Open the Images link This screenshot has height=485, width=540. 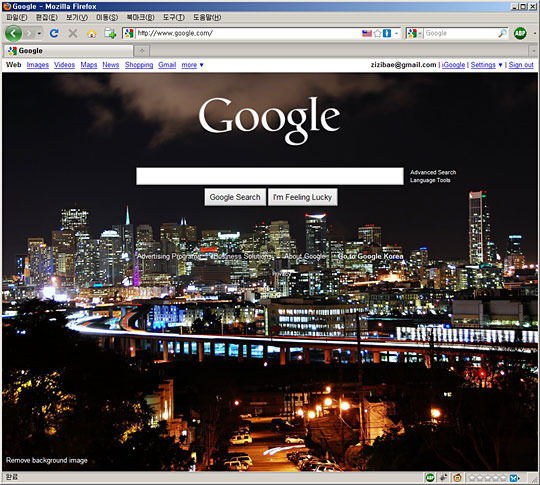38,65
